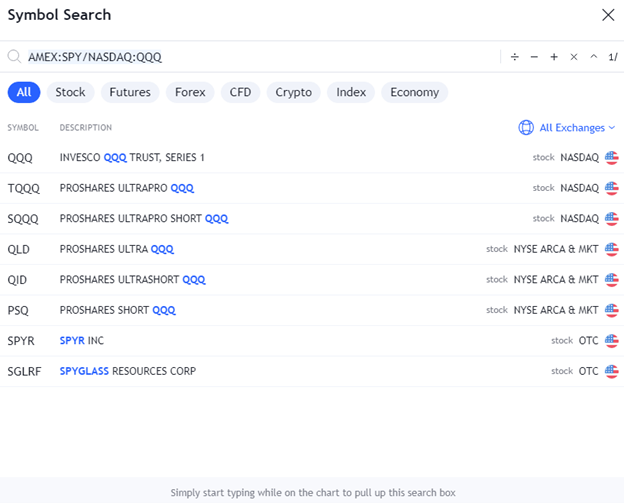Filter results by Forex

tap(190, 92)
